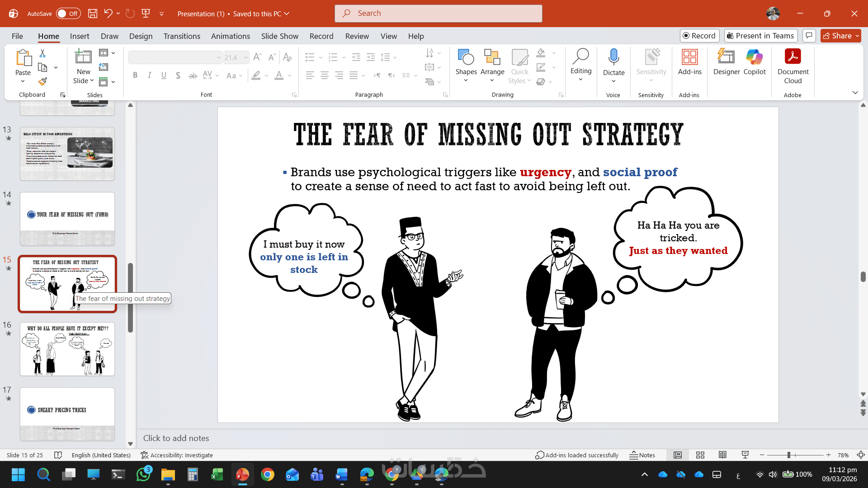
Task: Toggle Normal view in status bar
Action: click(677, 455)
